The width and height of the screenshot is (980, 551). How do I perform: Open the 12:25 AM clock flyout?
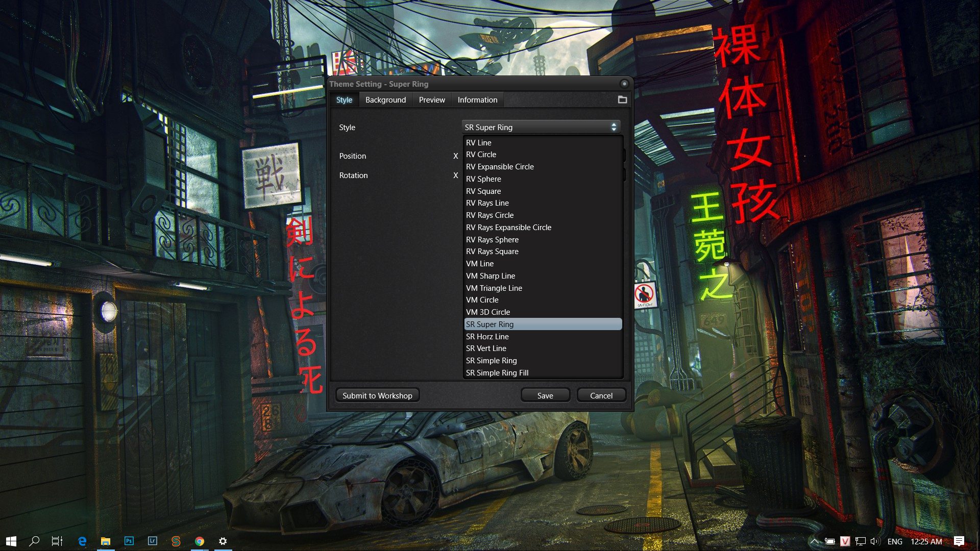(926, 541)
